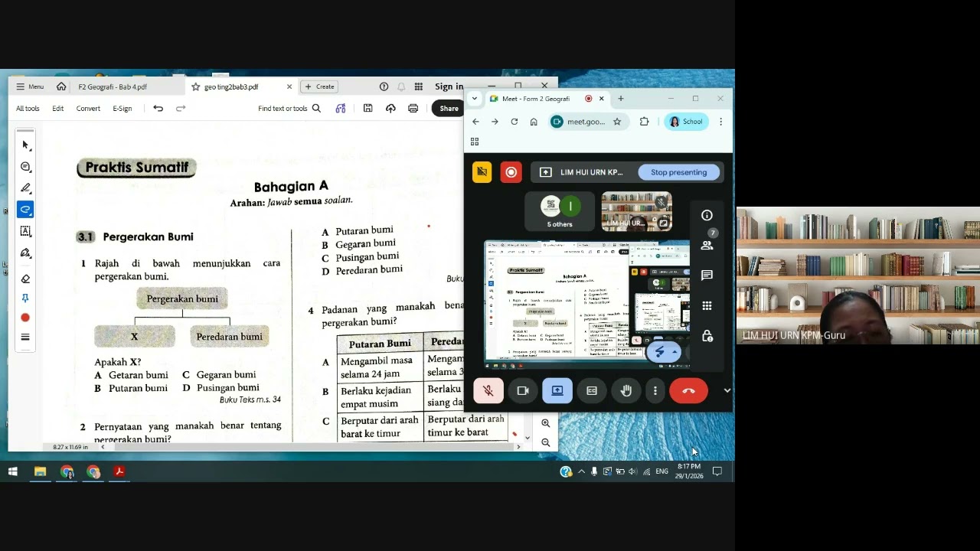
Task: Select the highlighter tool in Acrobat sidebar
Action: 25,188
